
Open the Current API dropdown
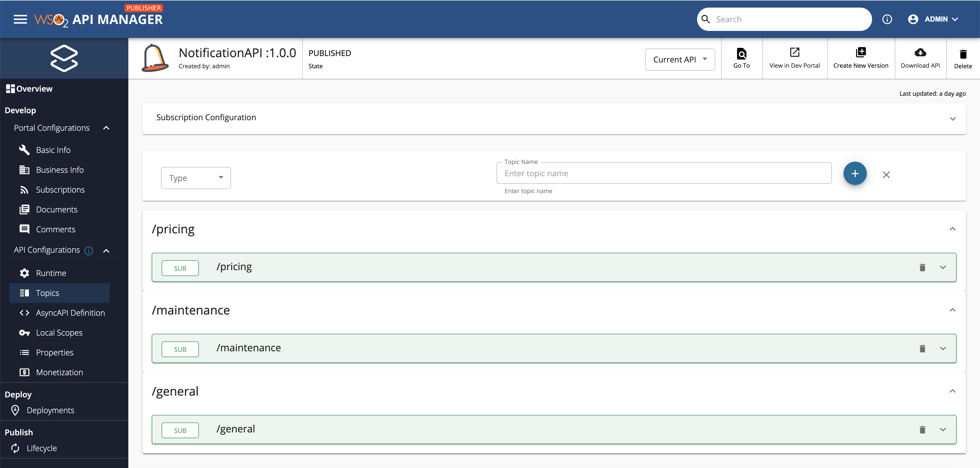click(680, 59)
